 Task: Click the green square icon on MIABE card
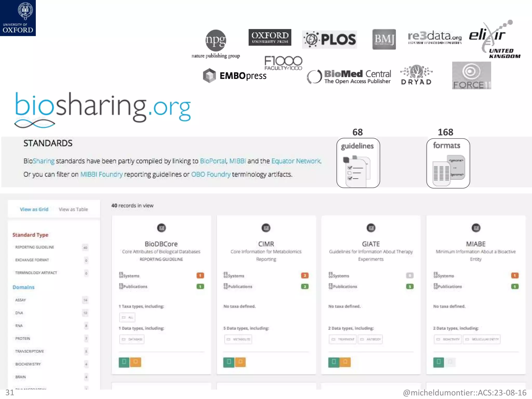click(438, 362)
